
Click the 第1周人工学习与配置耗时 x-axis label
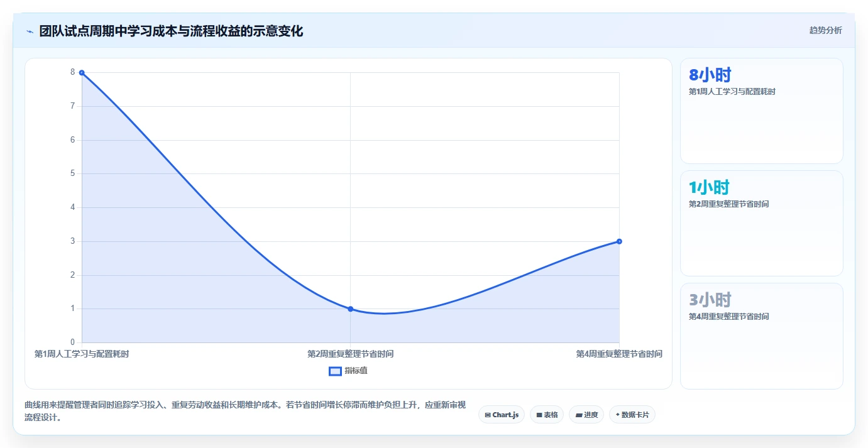click(x=82, y=354)
